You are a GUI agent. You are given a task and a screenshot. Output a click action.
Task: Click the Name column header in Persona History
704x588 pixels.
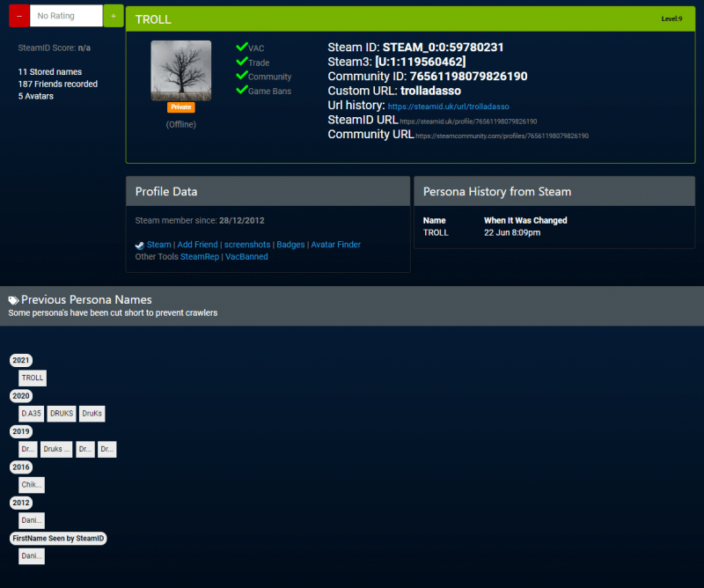click(434, 221)
